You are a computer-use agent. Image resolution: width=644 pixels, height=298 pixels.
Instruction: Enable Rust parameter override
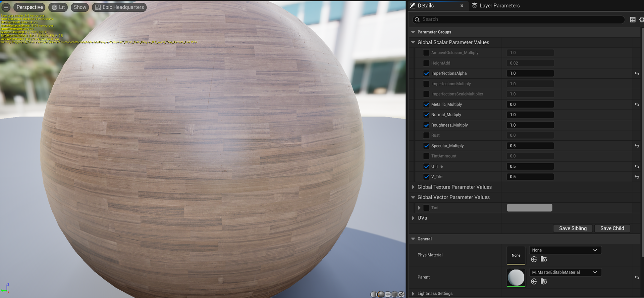[x=426, y=135]
